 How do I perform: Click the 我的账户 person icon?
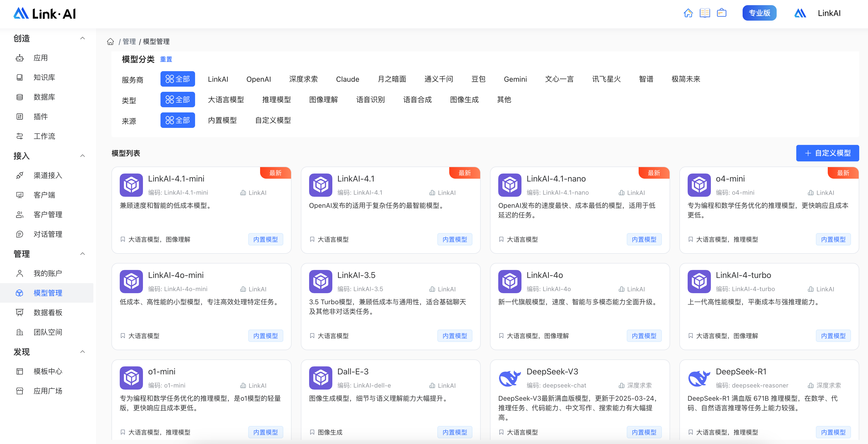pyautogui.click(x=20, y=273)
